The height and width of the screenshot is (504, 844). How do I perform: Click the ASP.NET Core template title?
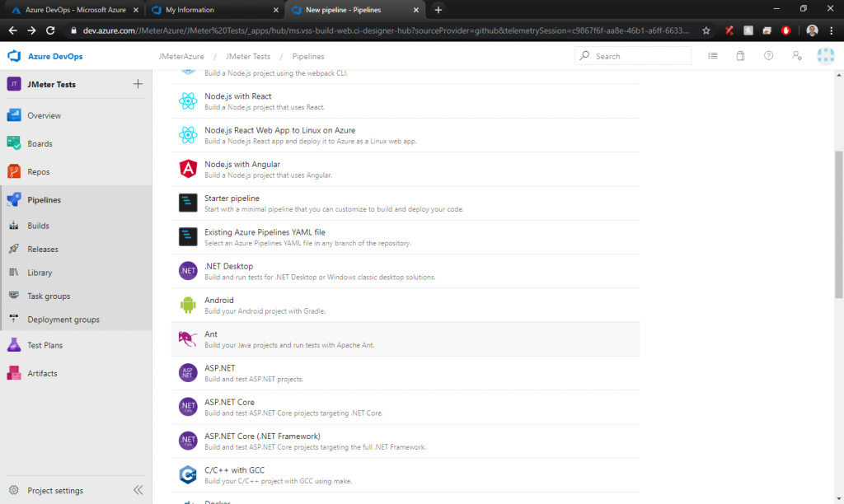(229, 403)
